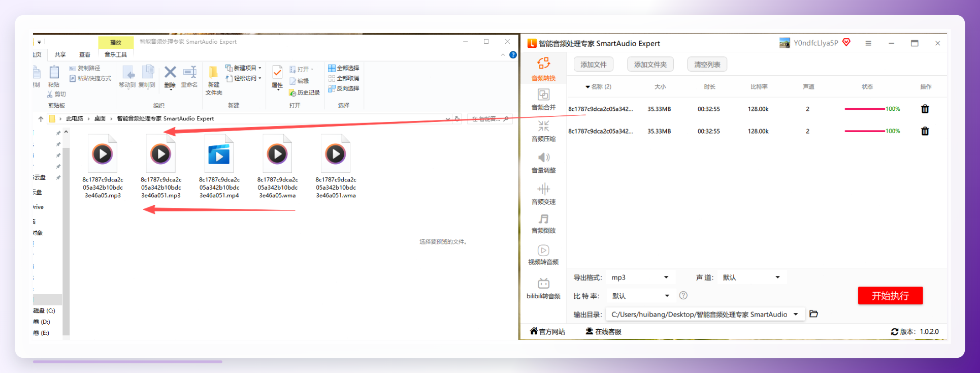This screenshot has height=373, width=980.
Task: Expand the 输出目录 output path dropdown
Action: click(796, 314)
